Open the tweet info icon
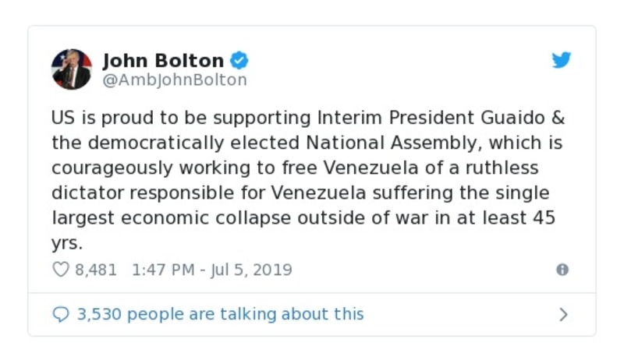 [562, 270]
